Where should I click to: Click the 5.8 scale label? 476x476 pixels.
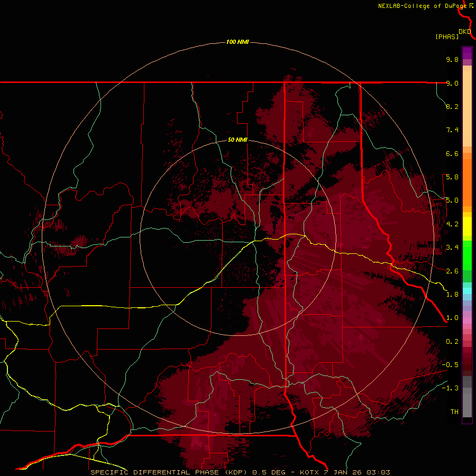(x=452, y=177)
